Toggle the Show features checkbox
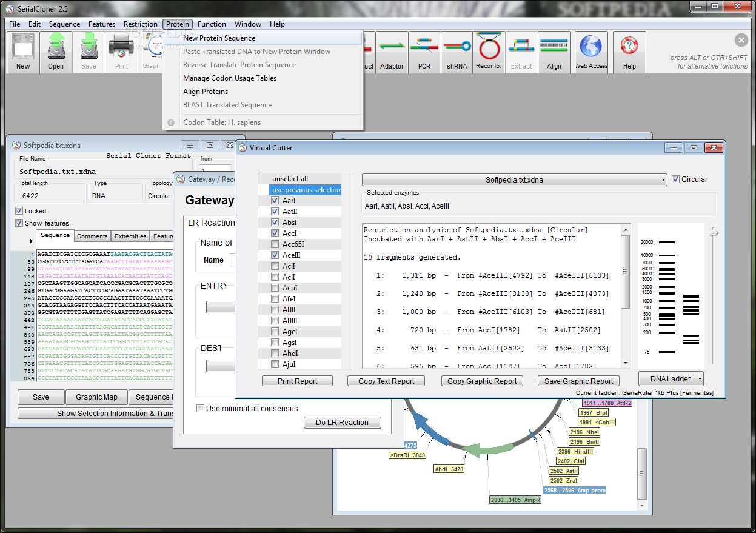This screenshot has width=756, height=533. (19, 223)
